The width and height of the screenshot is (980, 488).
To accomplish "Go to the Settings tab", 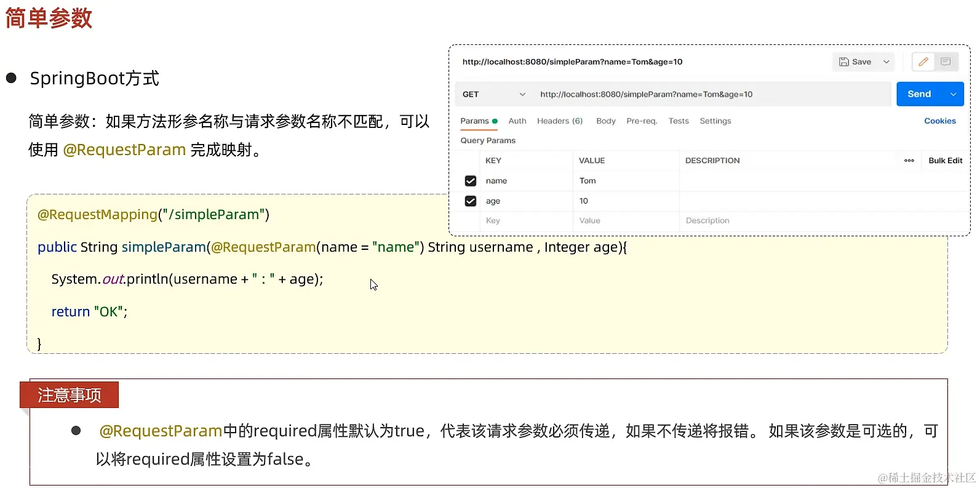I will 715,121.
